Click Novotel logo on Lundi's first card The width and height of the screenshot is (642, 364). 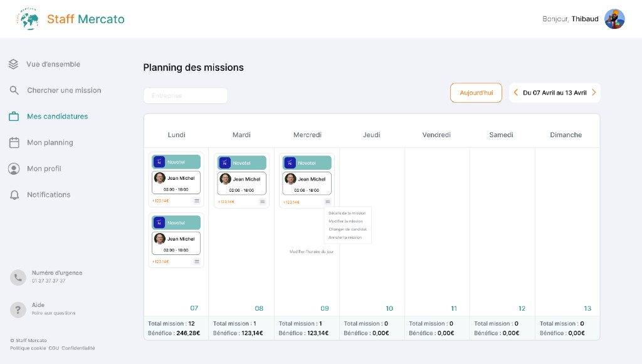[x=159, y=162]
